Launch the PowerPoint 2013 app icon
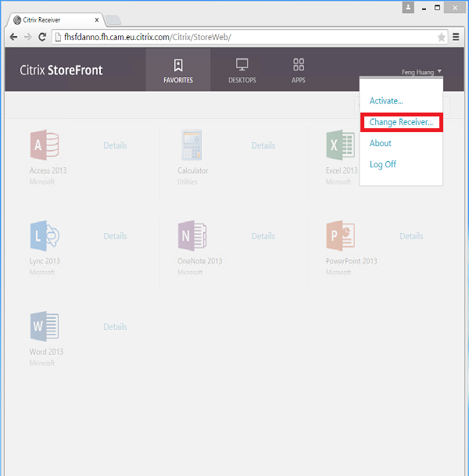The height and width of the screenshot is (476, 469). point(341,235)
